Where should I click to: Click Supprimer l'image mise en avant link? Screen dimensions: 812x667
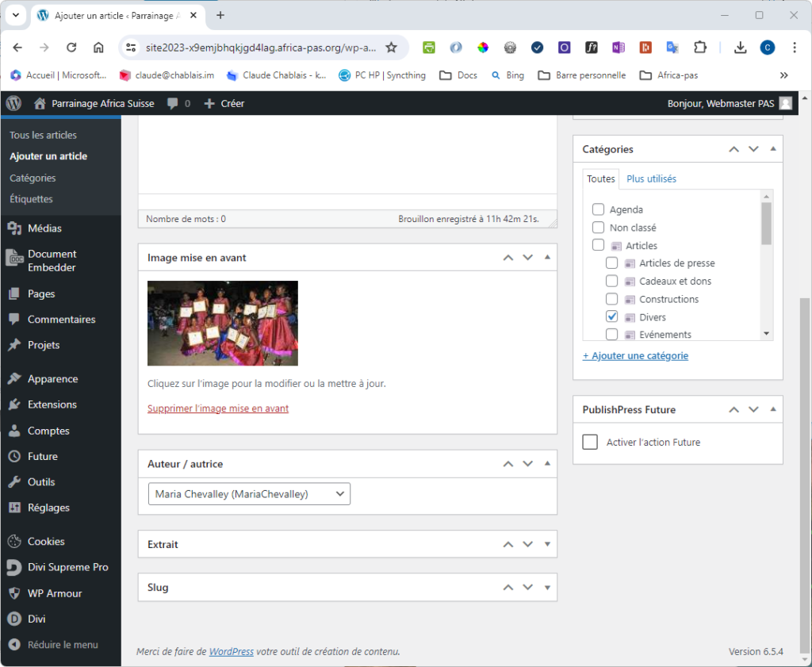[218, 408]
